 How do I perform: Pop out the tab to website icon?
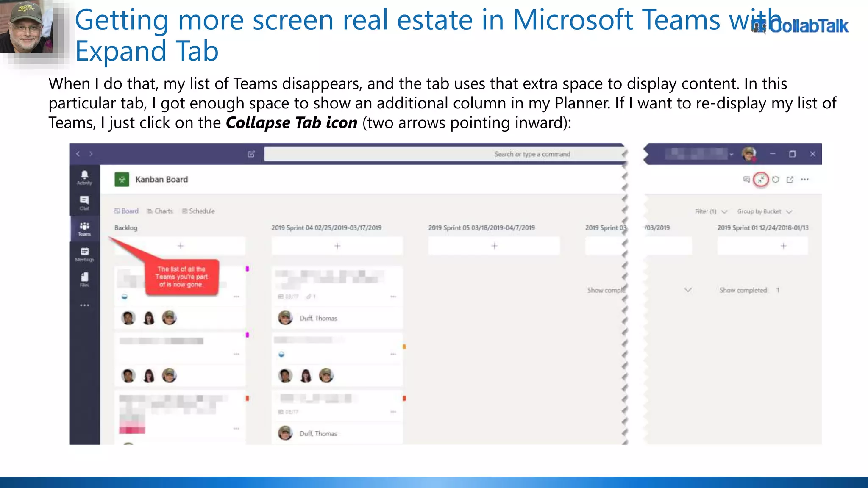[790, 180]
